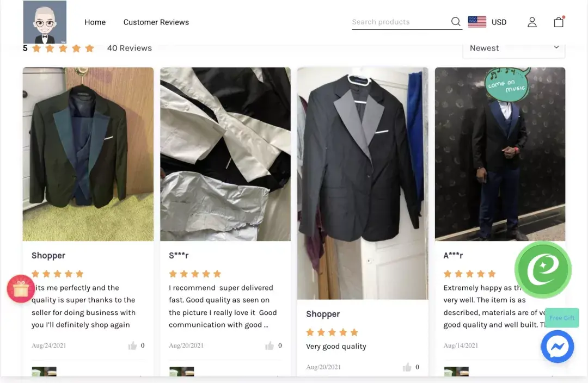Viewport: 588px width, 383px height.
Task: Click the US flag currency icon
Action: [476, 22]
